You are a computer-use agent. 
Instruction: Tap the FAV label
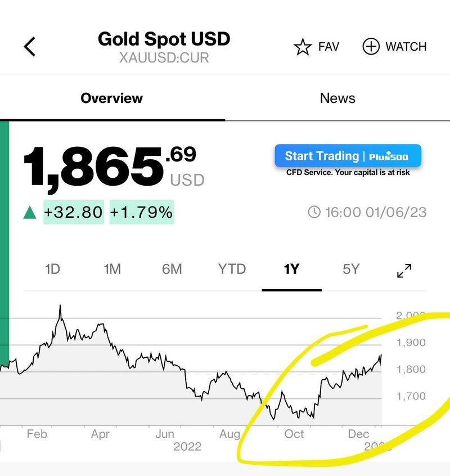(328, 47)
